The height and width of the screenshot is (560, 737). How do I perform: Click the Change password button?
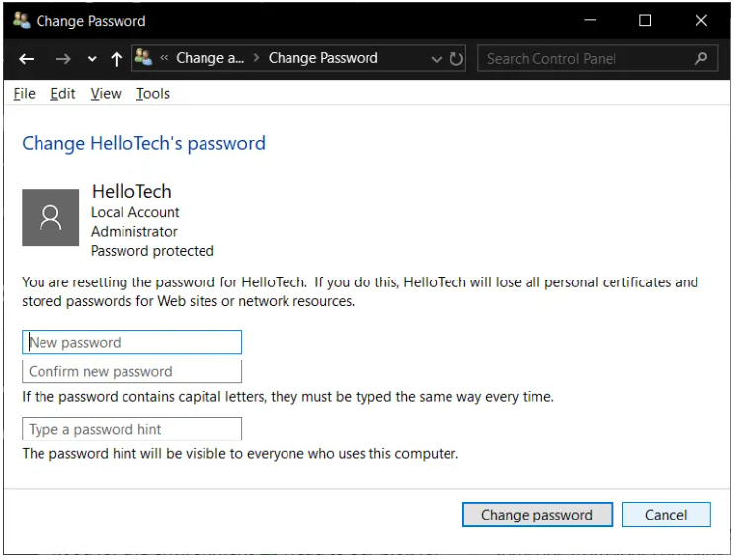(x=536, y=515)
